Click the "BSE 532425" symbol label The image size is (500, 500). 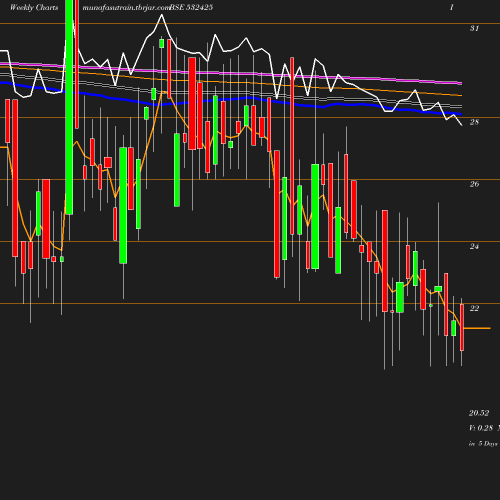click(x=191, y=7)
